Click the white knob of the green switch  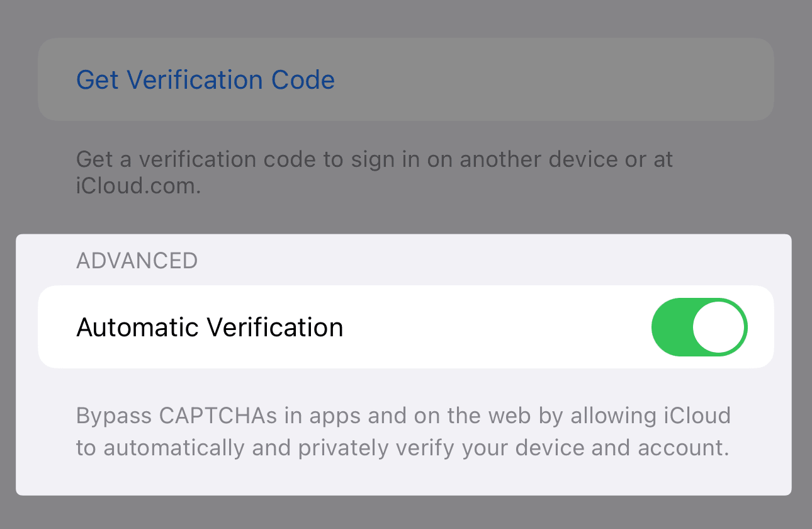click(x=718, y=327)
